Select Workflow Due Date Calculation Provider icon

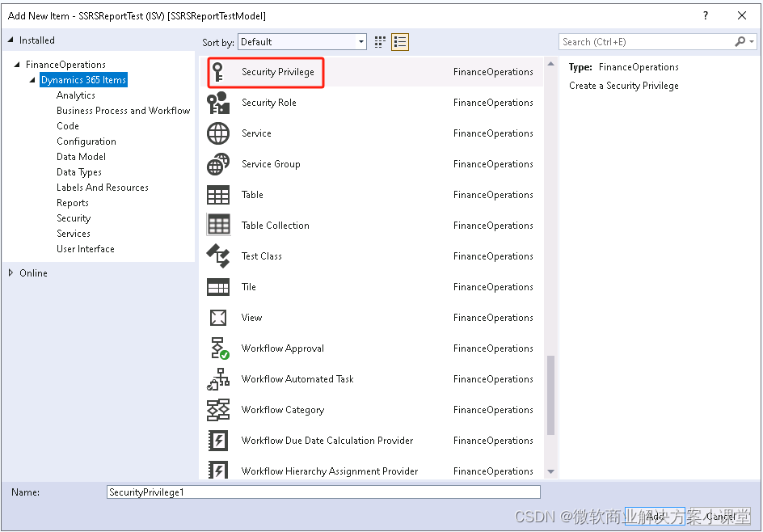[218, 440]
